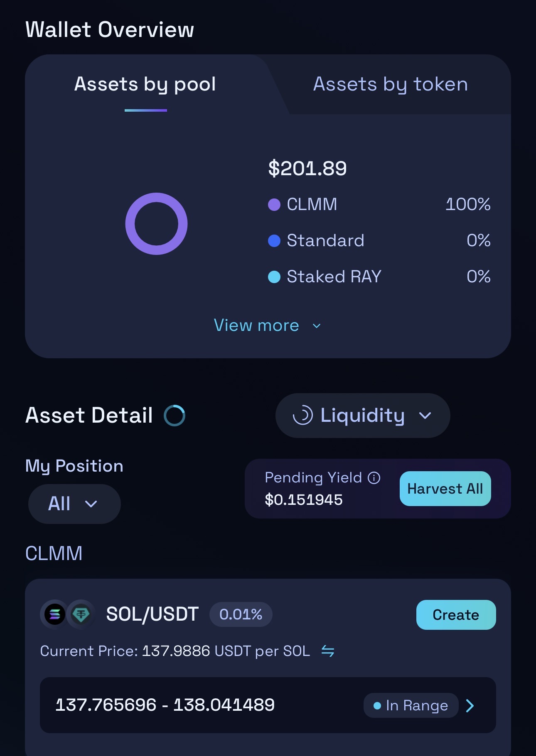The image size is (536, 756).
Task: Switch to the Assets by token tab
Action: pyautogui.click(x=391, y=84)
